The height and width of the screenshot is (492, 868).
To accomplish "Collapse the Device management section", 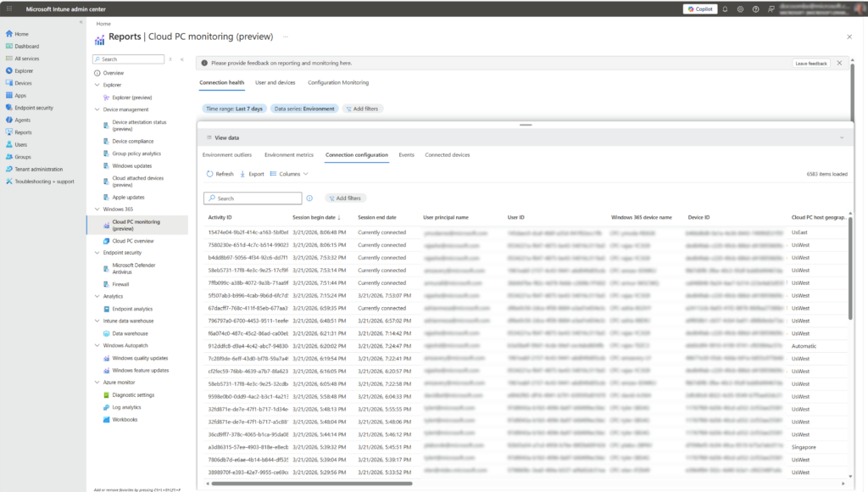I will pyautogui.click(x=97, y=109).
